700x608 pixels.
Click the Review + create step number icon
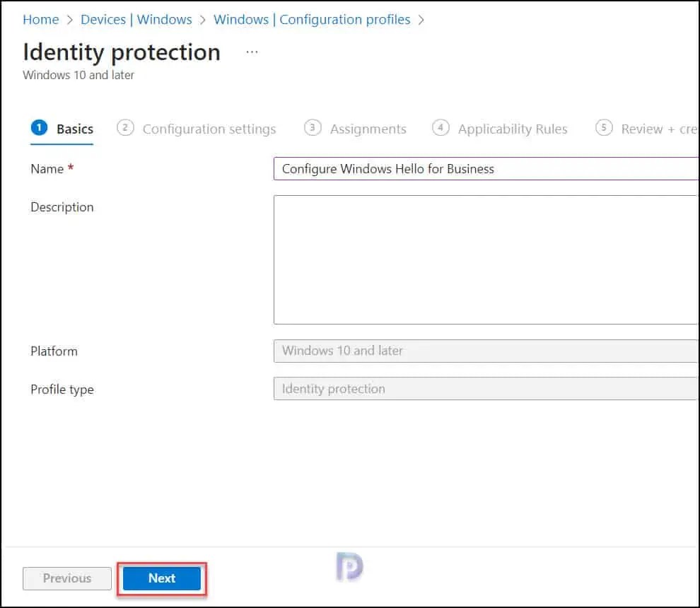[605, 128]
